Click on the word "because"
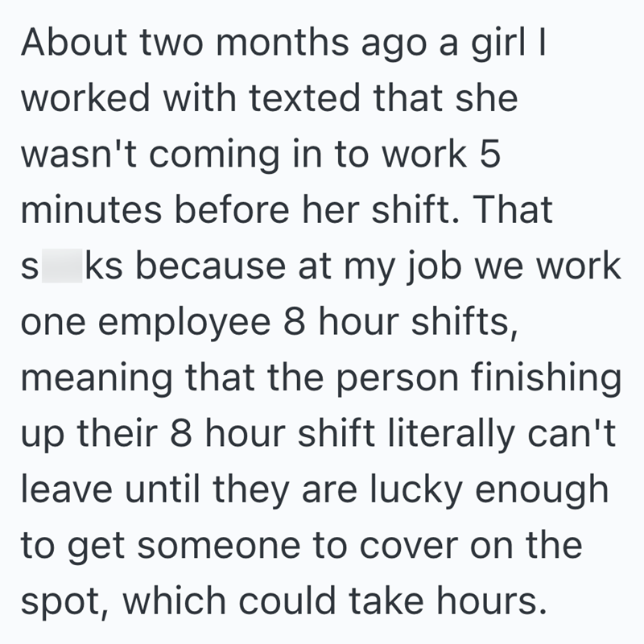 [x=206, y=266]
